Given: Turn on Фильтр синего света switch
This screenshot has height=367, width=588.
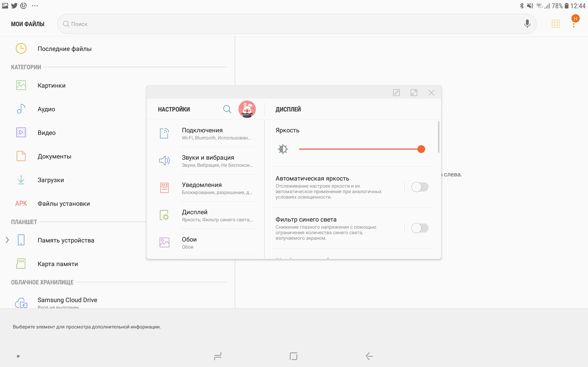Looking at the screenshot, I should (x=420, y=228).
